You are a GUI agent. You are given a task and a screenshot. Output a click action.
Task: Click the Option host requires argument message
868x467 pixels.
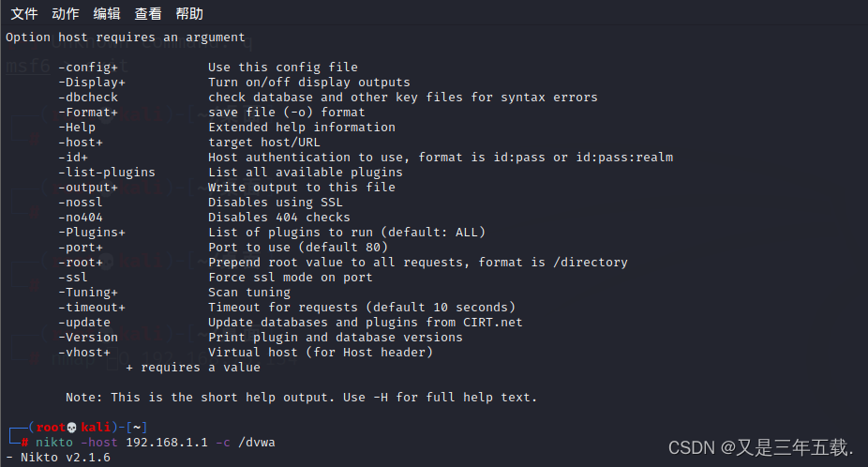125,38
